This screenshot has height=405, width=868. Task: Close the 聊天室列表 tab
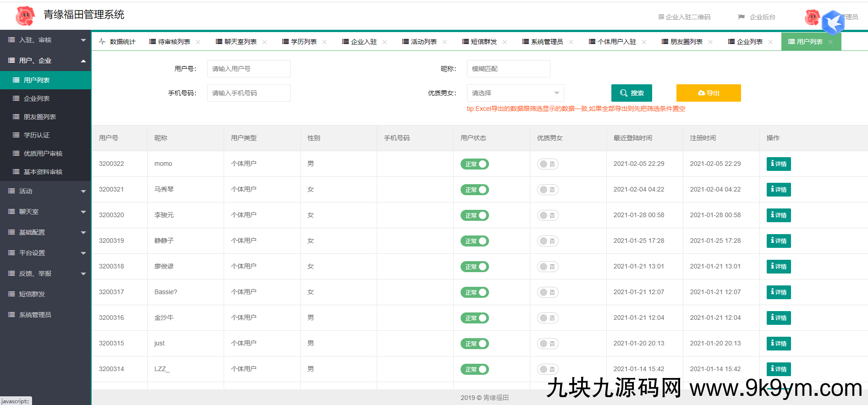[264, 42]
